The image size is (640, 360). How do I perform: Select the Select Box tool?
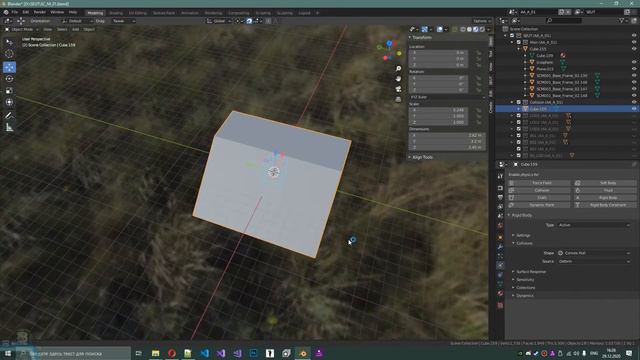point(9,42)
